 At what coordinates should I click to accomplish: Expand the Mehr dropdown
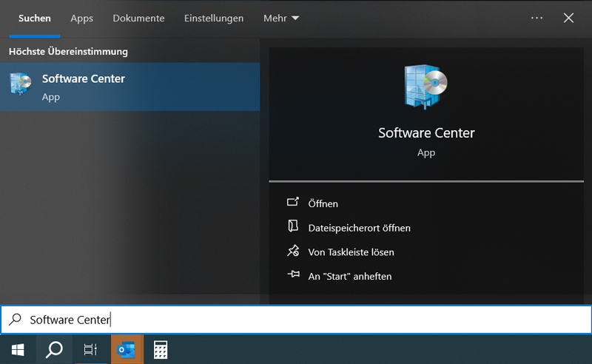[281, 18]
